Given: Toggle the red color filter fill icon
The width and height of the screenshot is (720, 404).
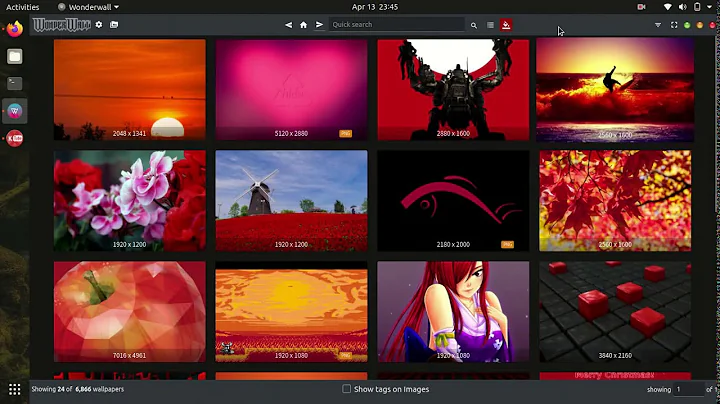Looking at the screenshot, I should point(506,25).
